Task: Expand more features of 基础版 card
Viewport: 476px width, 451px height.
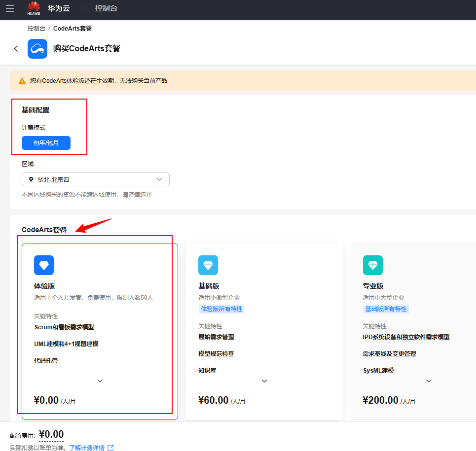Action: tap(264, 381)
